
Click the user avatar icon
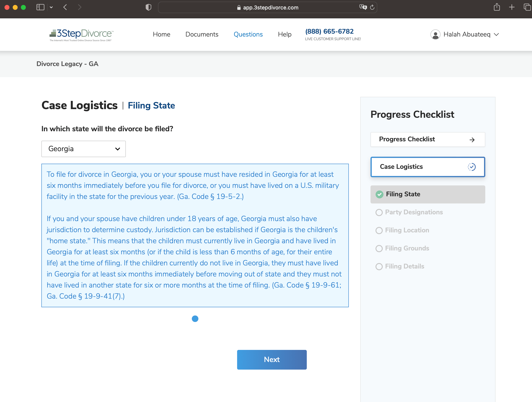(435, 34)
